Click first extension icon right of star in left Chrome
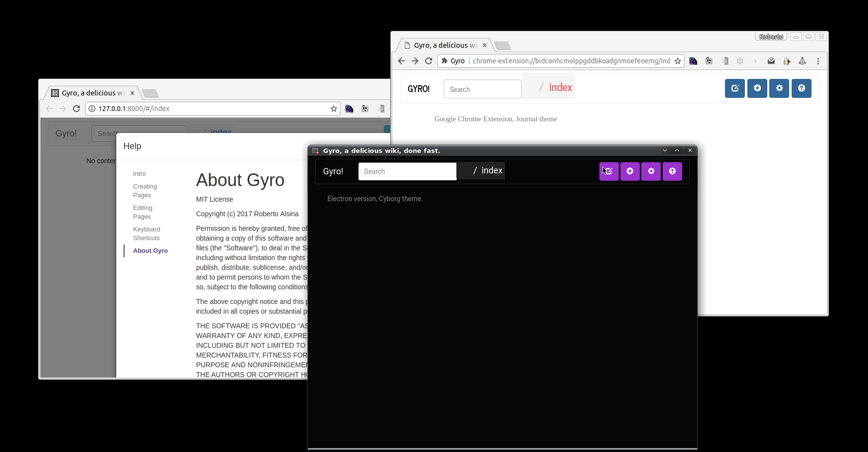 click(x=349, y=109)
